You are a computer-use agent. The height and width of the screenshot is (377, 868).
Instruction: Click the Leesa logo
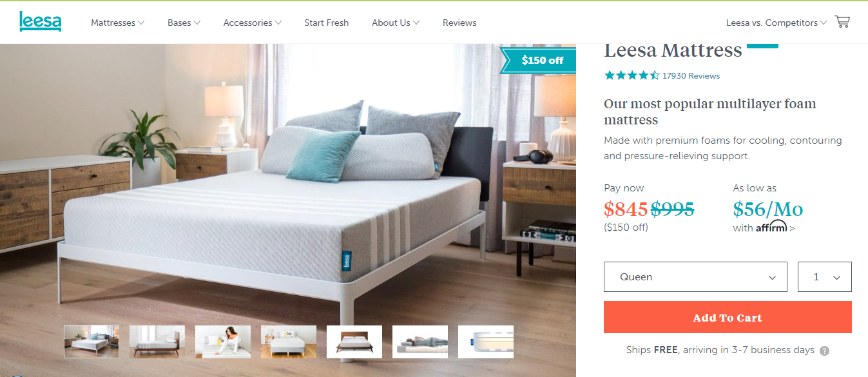pyautogui.click(x=40, y=21)
